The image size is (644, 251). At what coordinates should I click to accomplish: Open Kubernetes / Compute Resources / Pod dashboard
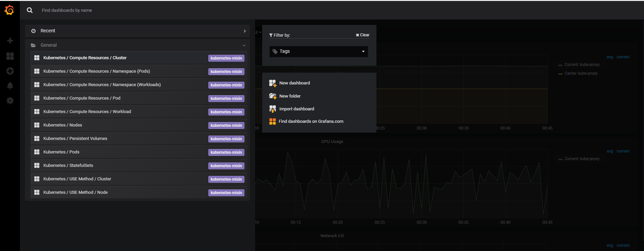tap(139, 98)
